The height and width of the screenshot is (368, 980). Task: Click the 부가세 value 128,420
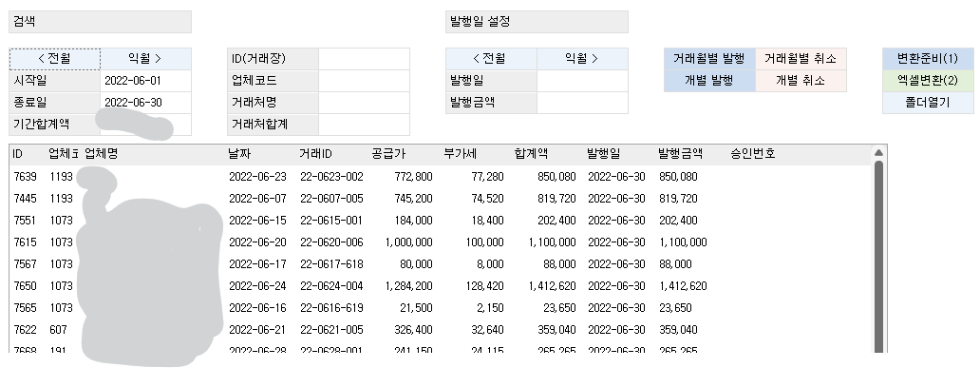tap(485, 286)
